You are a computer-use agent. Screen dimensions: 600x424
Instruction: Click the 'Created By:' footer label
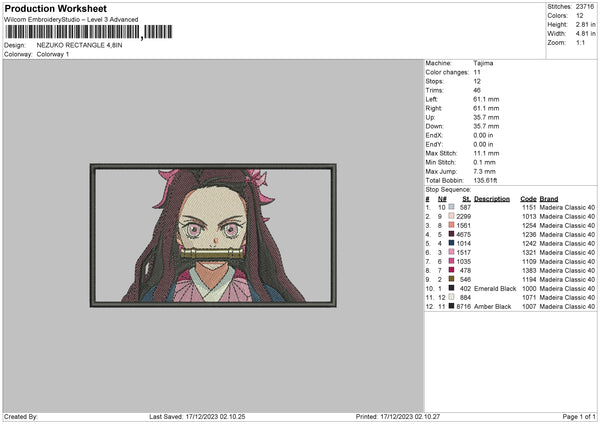[21, 416]
